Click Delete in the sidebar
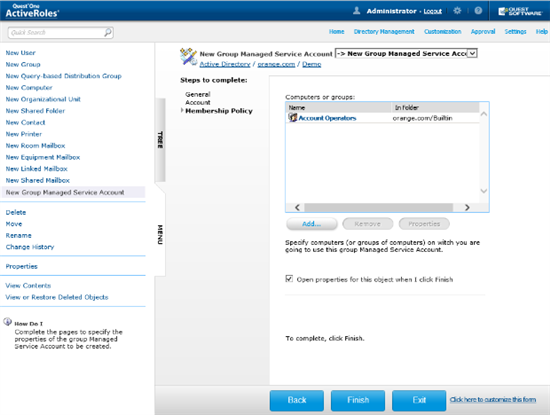 pos(15,212)
